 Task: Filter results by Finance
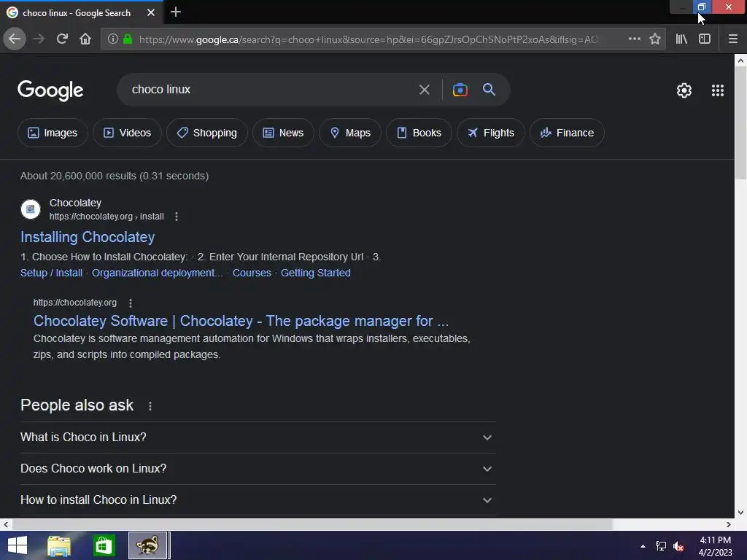(x=567, y=133)
